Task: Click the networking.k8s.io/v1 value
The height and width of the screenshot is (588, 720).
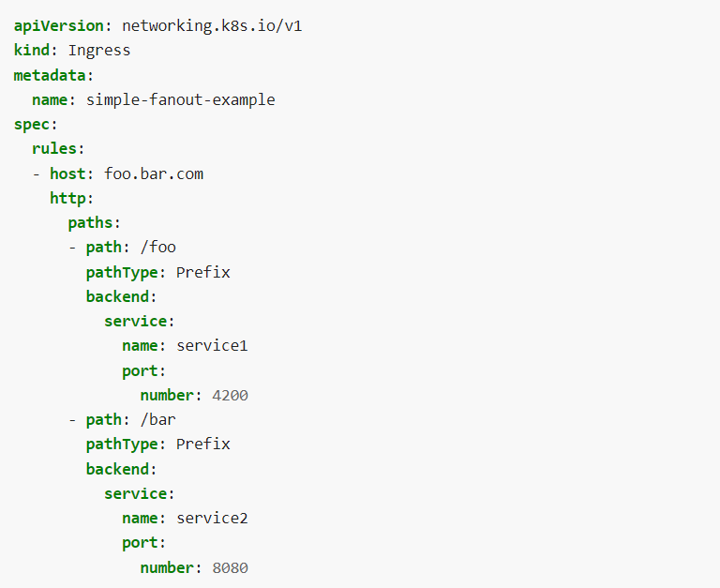Action: (x=212, y=25)
